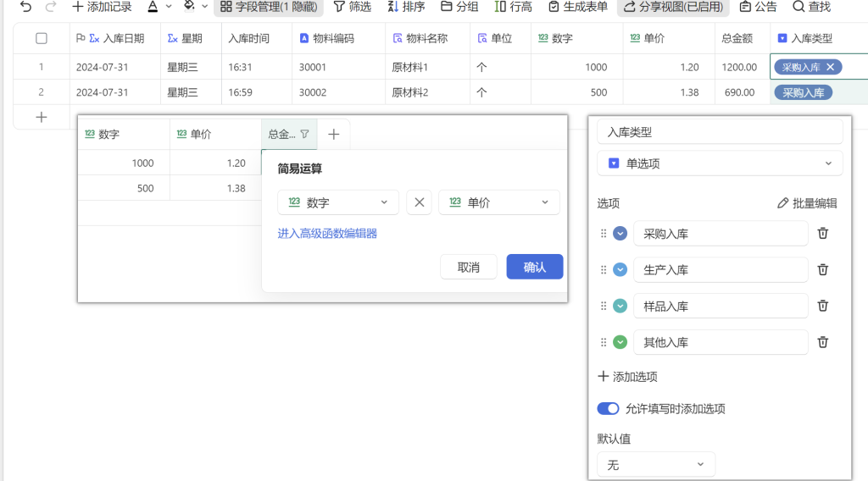The width and height of the screenshot is (868, 481).
Task: Grab drag handle of 采购入库 option
Action: (x=604, y=234)
